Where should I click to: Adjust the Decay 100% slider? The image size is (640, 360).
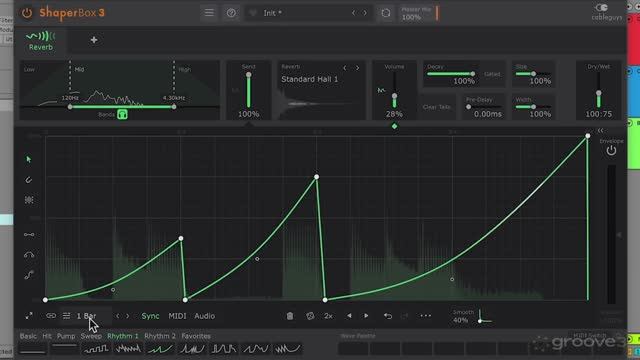450,74
